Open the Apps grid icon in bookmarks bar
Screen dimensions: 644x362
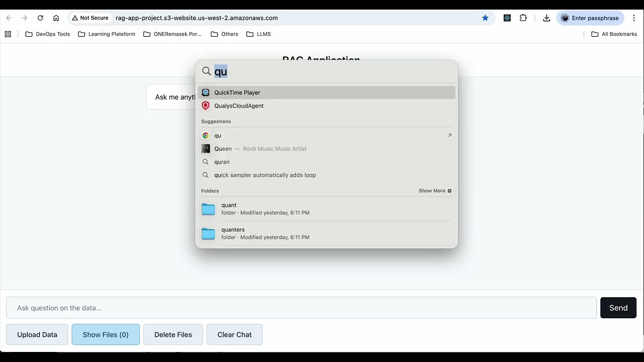coord(8,34)
